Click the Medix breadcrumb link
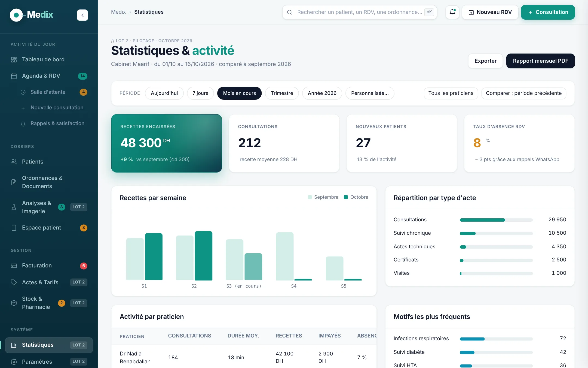This screenshot has height=368, width=588. tap(118, 12)
